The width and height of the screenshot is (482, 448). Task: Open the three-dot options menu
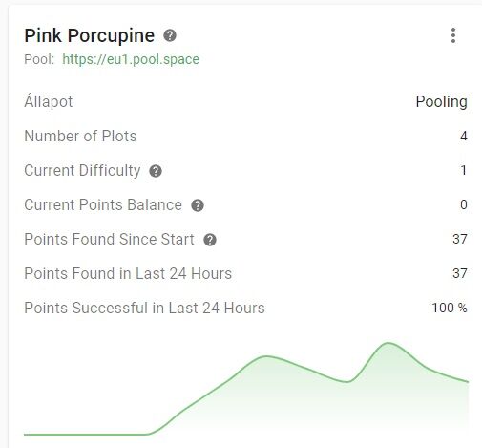coord(453,35)
